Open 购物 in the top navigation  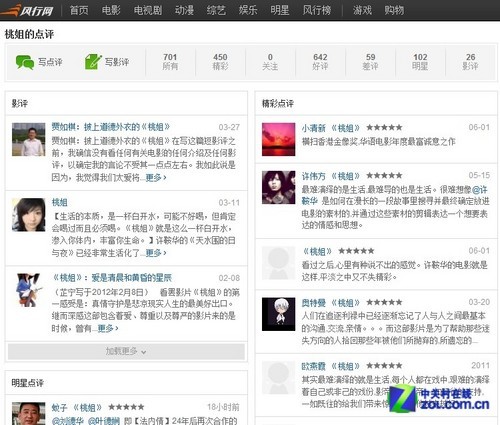click(x=394, y=10)
